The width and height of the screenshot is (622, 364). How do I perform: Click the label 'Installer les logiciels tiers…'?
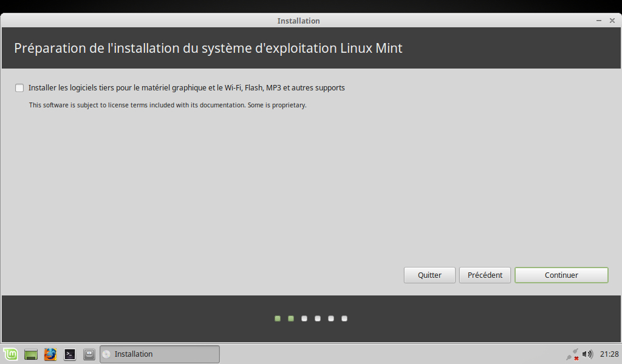pyautogui.click(x=186, y=88)
